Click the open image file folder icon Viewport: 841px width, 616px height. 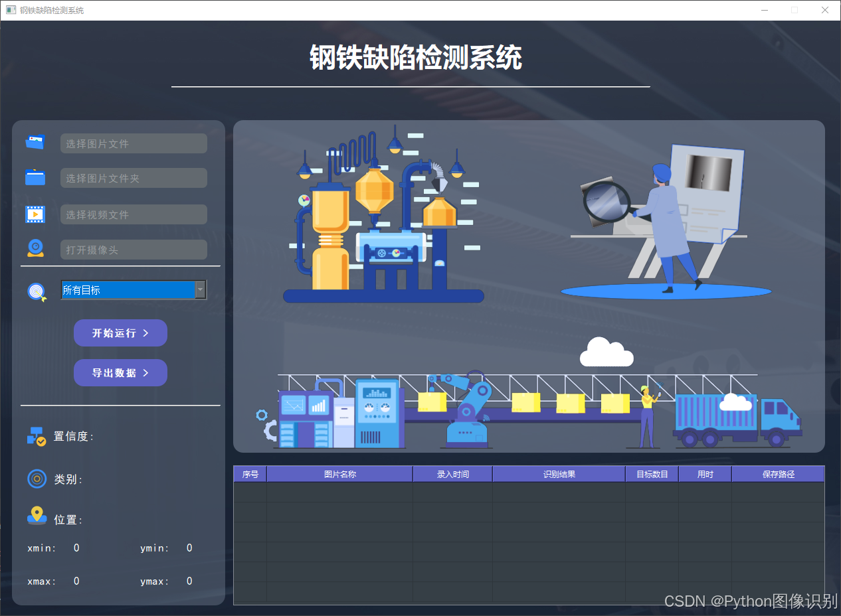click(35, 142)
